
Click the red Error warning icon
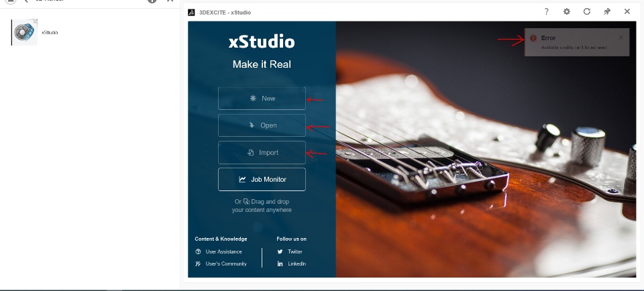pos(533,38)
